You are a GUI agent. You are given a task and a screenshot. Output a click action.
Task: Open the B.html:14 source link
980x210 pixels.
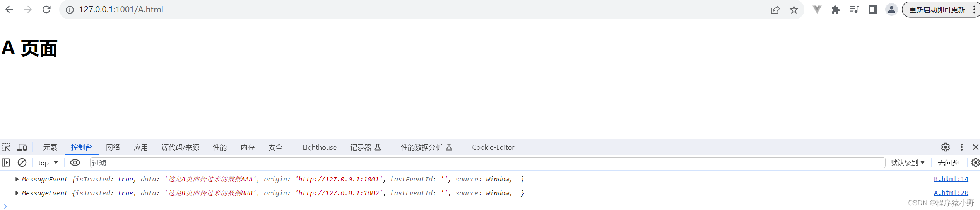[x=951, y=179]
